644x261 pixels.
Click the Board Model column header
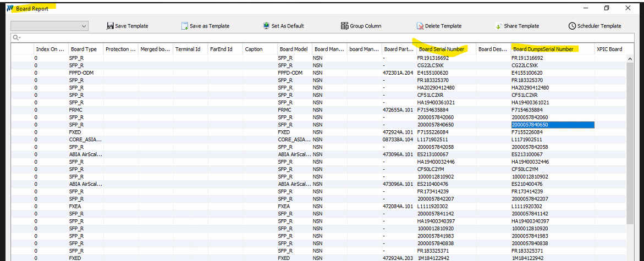(x=294, y=49)
